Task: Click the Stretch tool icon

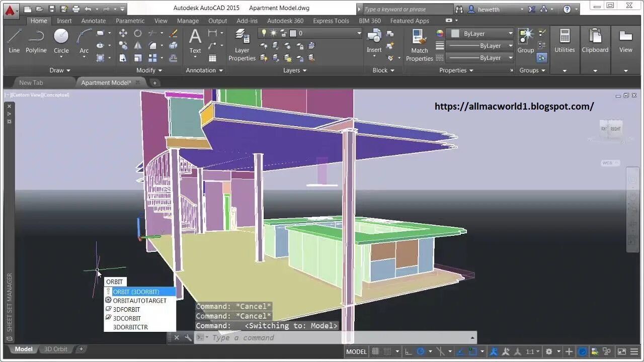Action: coord(123,58)
